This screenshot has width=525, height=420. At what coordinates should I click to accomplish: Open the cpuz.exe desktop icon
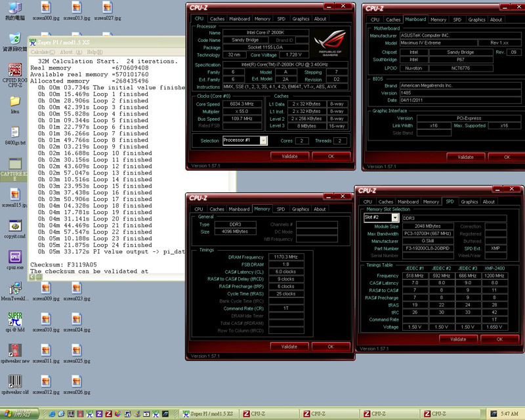pyautogui.click(x=14, y=257)
